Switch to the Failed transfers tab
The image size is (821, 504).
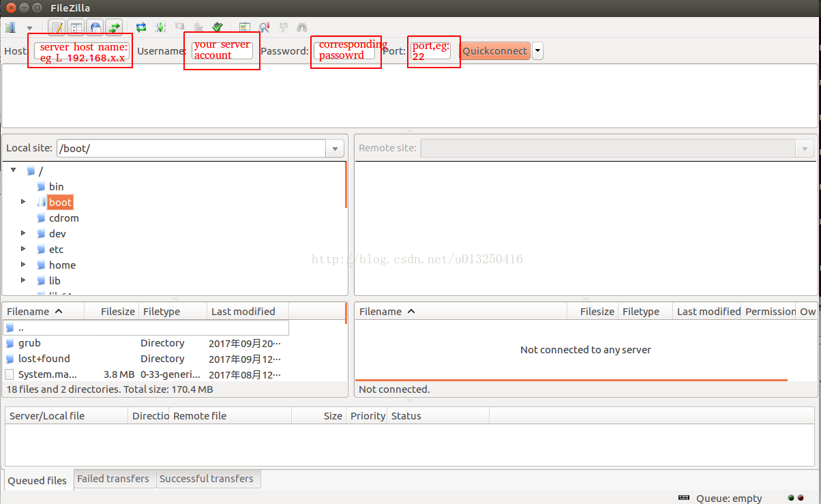[113, 479]
